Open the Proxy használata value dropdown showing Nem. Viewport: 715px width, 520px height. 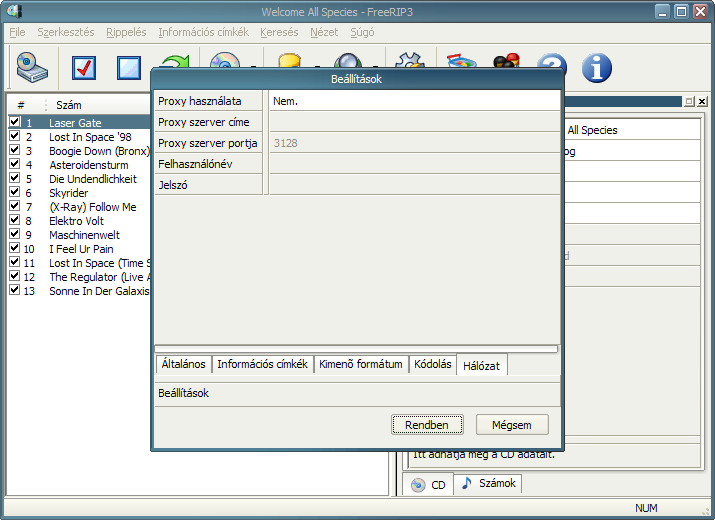(414, 101)
